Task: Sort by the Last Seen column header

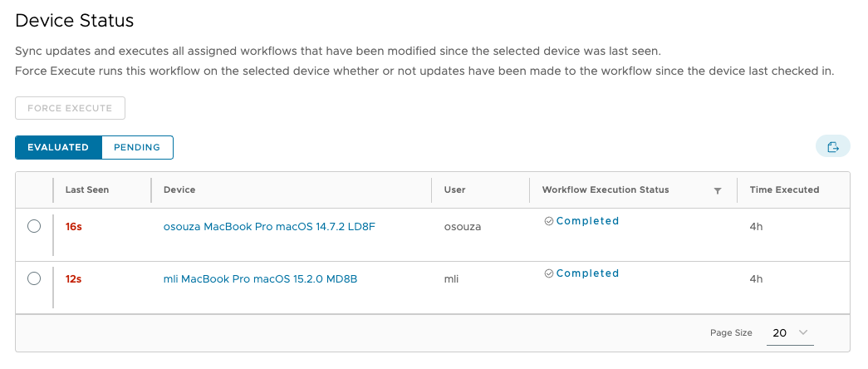Action: (x=87, y=189)
